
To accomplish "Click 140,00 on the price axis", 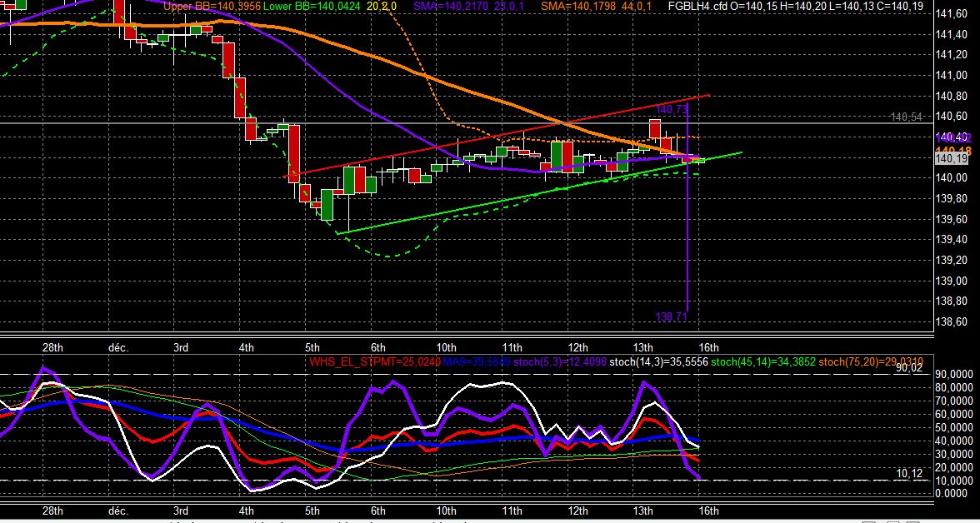I will point(952,178).
